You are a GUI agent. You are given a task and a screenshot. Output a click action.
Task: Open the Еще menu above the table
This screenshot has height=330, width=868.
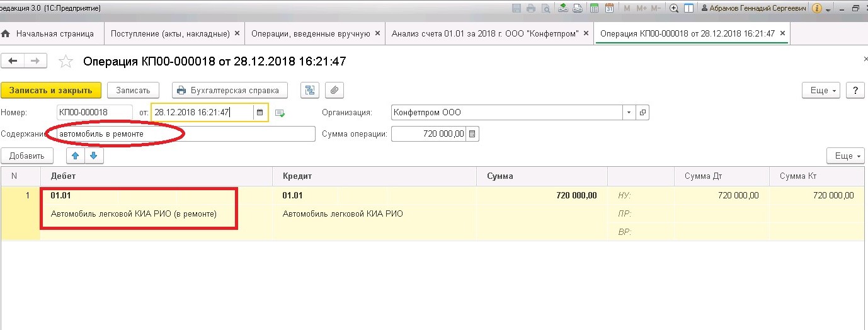(x=845, y=156)
